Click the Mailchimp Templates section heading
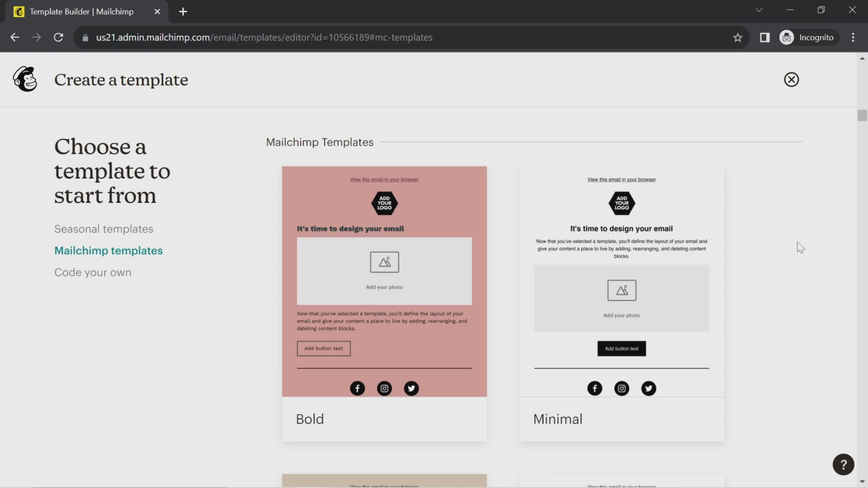The height and width of the screenshot is (488, 868). point(319,142)
